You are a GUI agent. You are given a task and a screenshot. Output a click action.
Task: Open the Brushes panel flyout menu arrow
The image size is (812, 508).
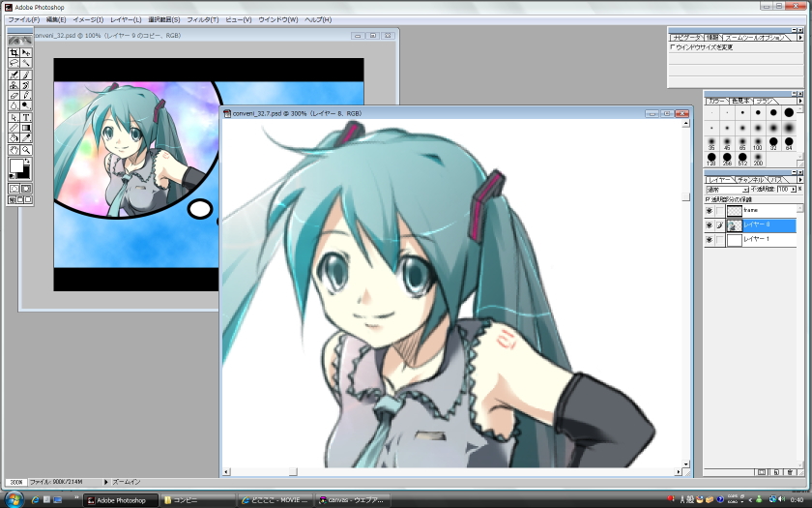point(800,101)
